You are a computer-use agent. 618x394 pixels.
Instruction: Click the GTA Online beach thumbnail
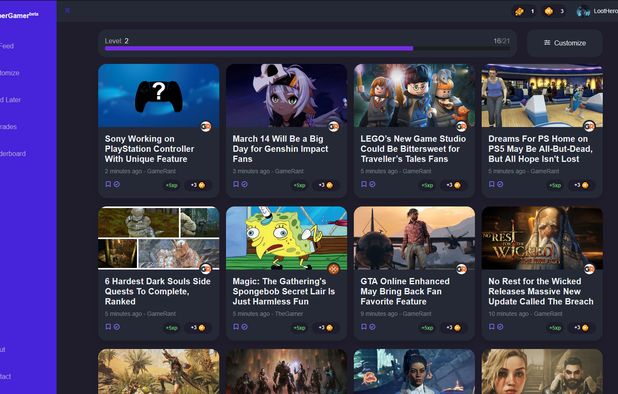click(x=414, y=238)
